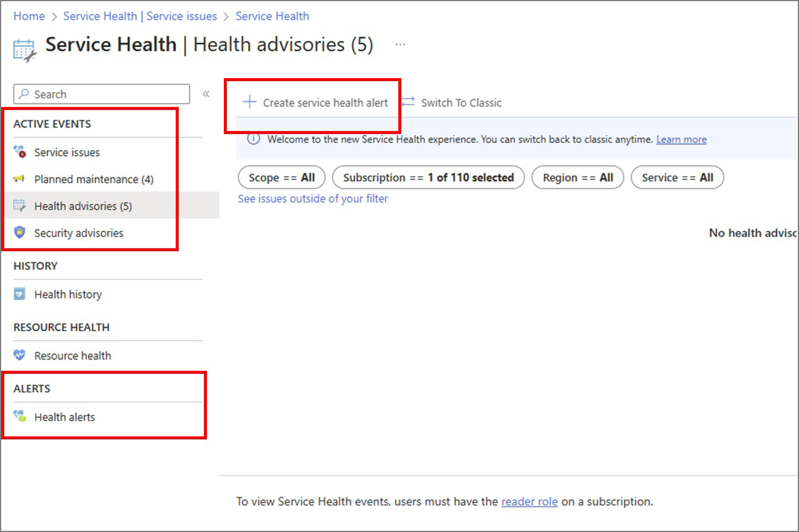The width and height of the screenshot is (799, 532).
Task: Click the magnifier icon in Search box
Action: pyautogui.click(x=24, y=94)
